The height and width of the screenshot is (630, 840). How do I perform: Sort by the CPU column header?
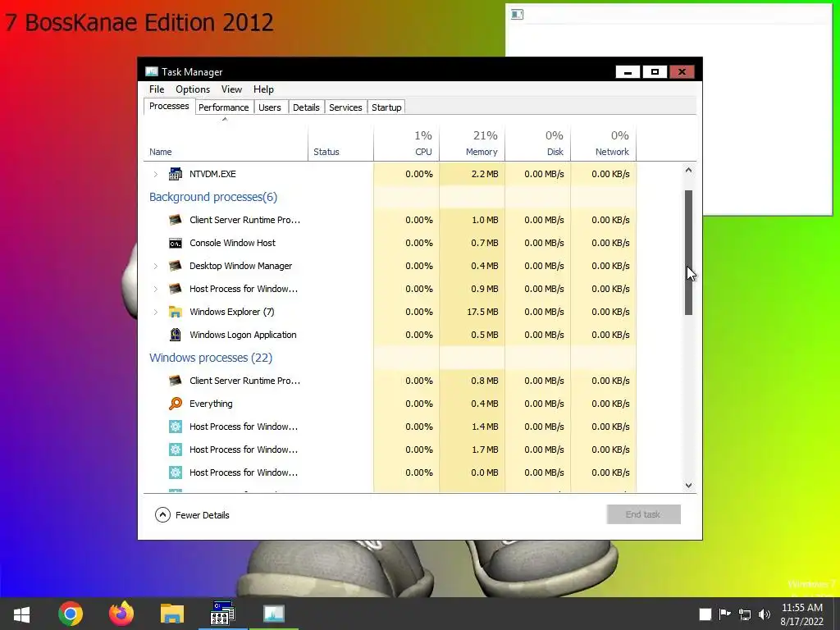406,143
